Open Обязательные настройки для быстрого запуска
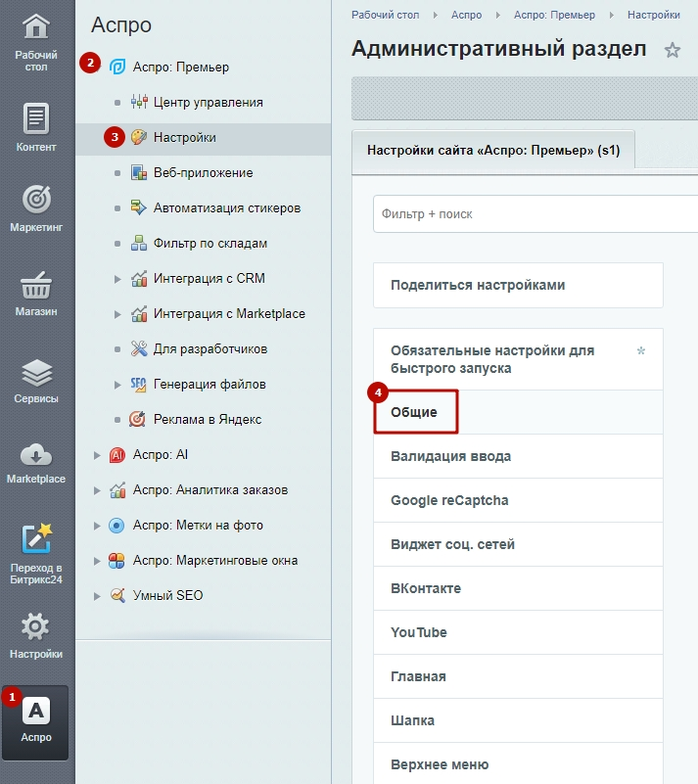The width and height of the screenshot is (698, 784). pyautogui.click(x=519, y=359)
